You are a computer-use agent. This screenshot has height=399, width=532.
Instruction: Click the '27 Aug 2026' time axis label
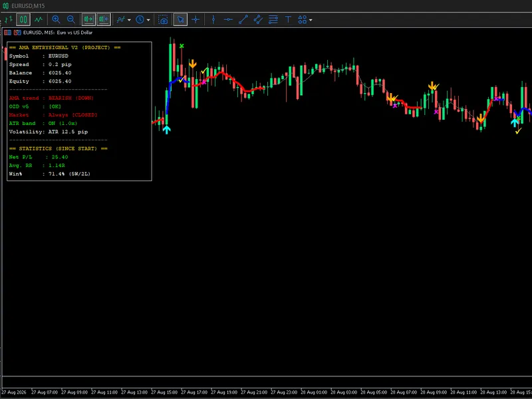click(13, 392)
